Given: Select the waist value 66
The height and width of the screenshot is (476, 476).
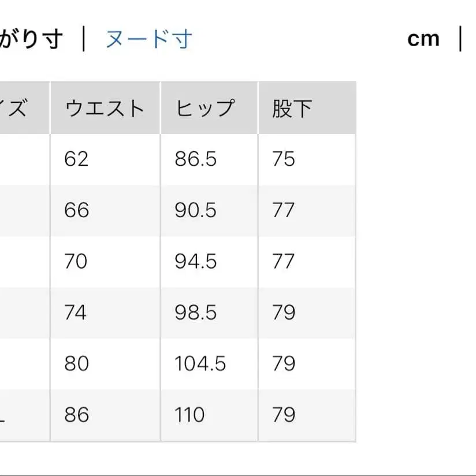Looking at the screenshot, I should pos(75,210).
